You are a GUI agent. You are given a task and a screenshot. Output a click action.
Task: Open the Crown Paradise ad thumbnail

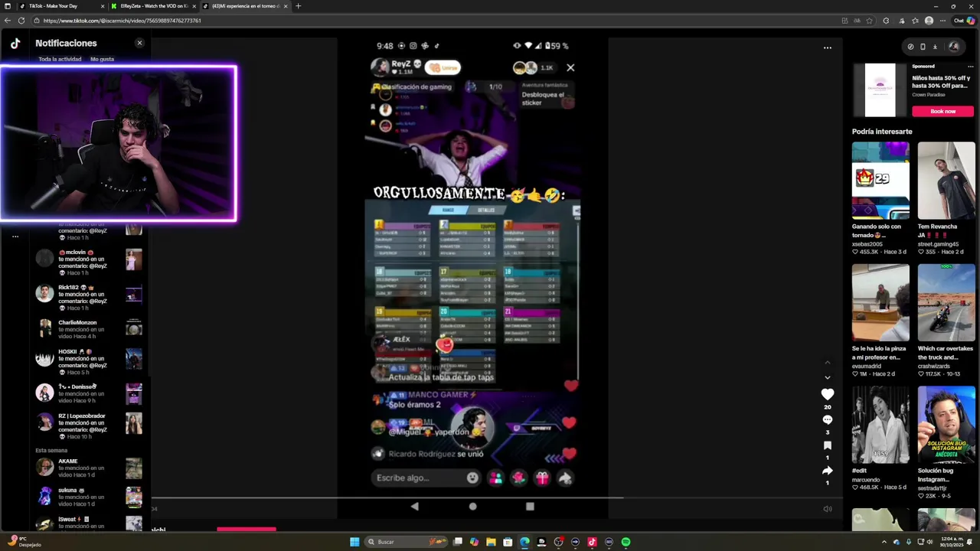880,90
